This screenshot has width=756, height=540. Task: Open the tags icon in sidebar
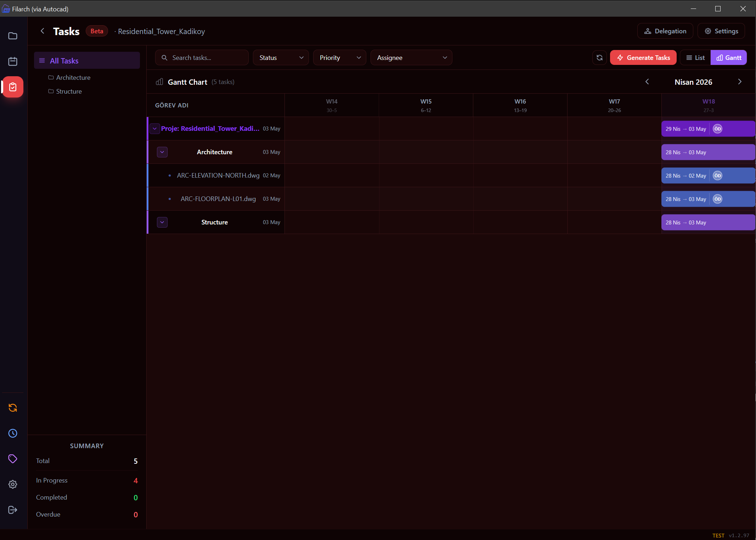[x=13, y=459]
